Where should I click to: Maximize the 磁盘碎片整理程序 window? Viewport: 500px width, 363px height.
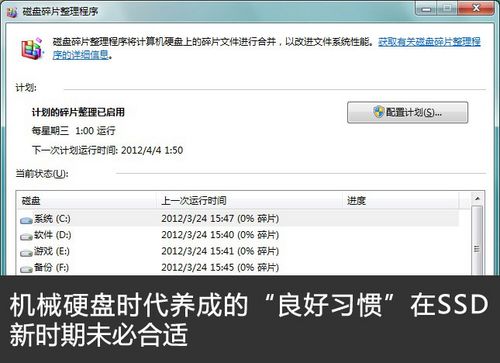tap(447, 9)
